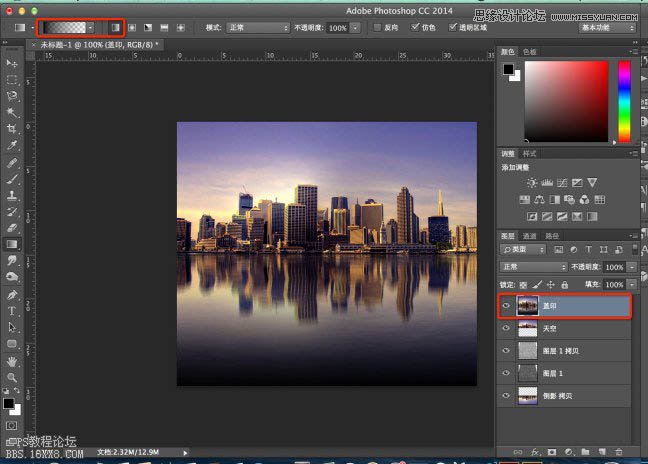The image size is (648, 464).
Task: Select the Gradient tool in toolbar
Action: click(x=12, y=243)
